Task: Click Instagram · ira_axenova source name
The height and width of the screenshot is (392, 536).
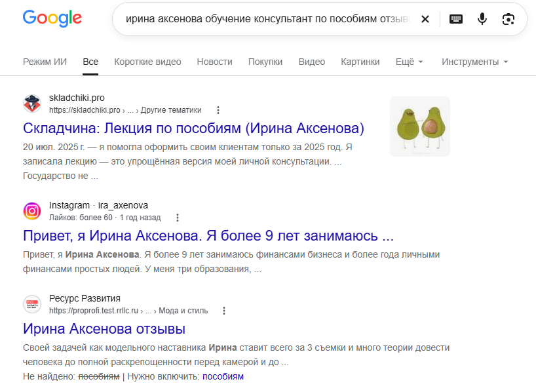Action: tap(98, 205)
